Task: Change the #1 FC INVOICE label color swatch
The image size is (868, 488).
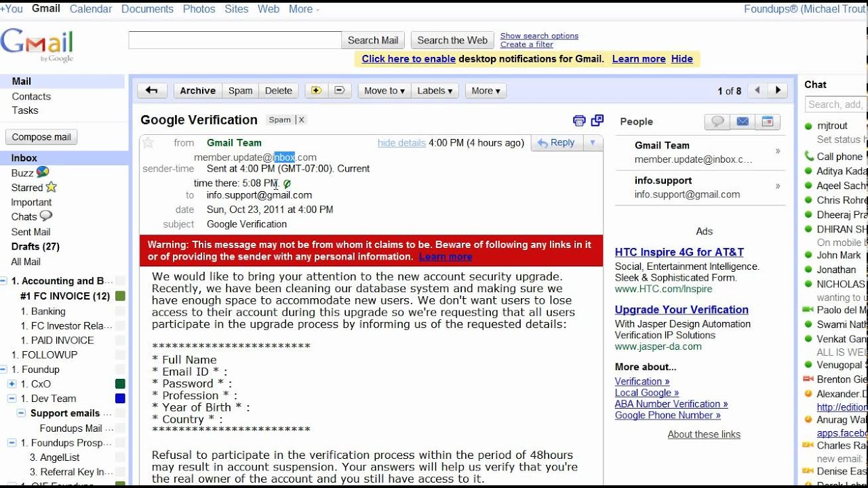Action: click(120, 296)
